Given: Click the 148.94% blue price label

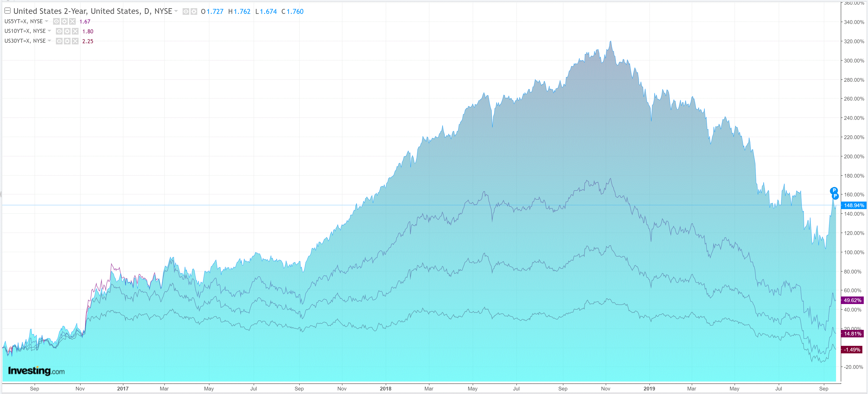Looking at the screenshot, I should pyautogui.click(x=853, y=205).
